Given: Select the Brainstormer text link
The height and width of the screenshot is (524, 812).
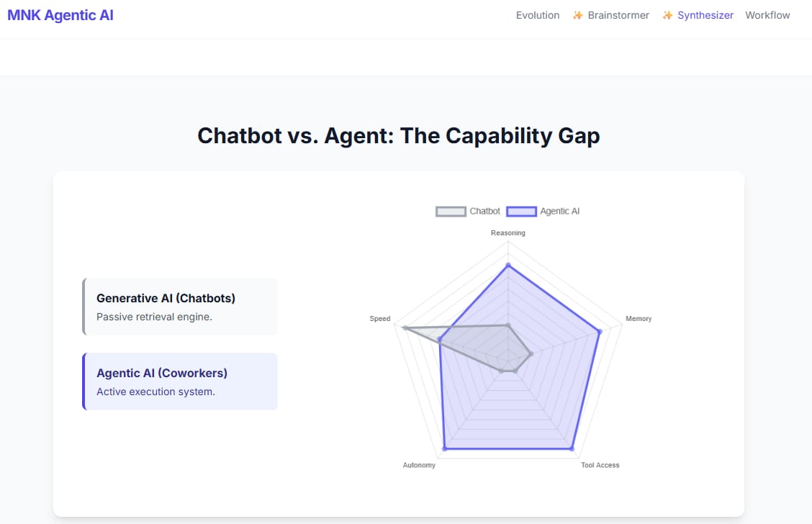Looking at the screenshot, I should pos(618,15).
